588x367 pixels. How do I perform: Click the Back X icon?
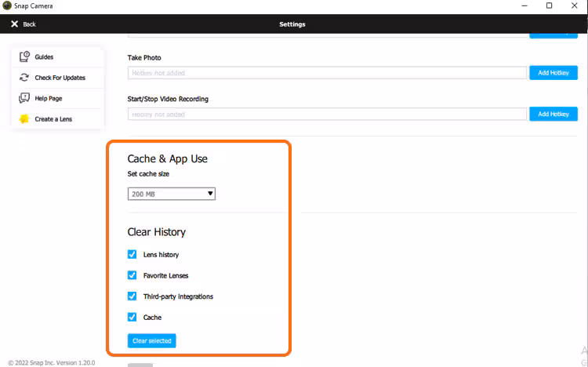click(x=14, y=24)
